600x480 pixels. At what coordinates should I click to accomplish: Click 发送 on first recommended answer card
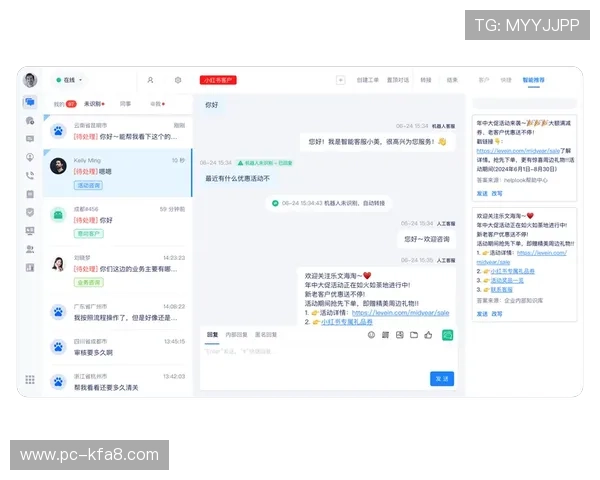[482, 193]
